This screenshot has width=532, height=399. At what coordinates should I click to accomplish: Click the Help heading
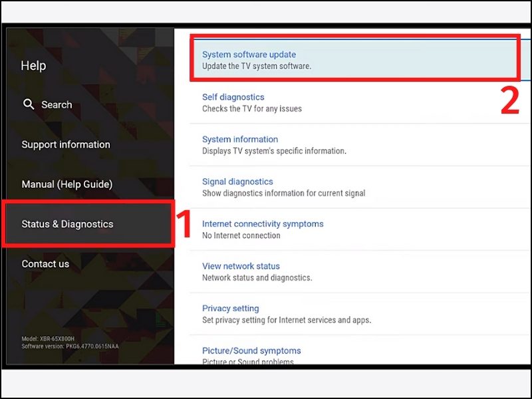(33, 65)
